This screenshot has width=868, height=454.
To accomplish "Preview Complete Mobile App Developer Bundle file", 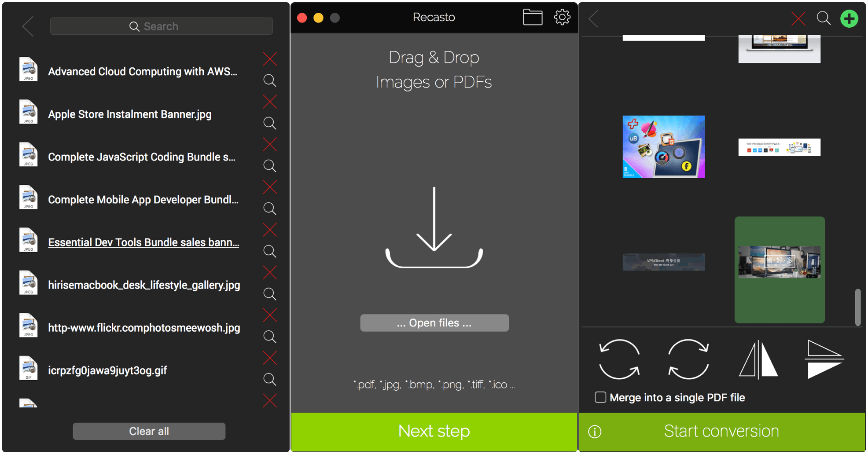I will click(270, 209).
